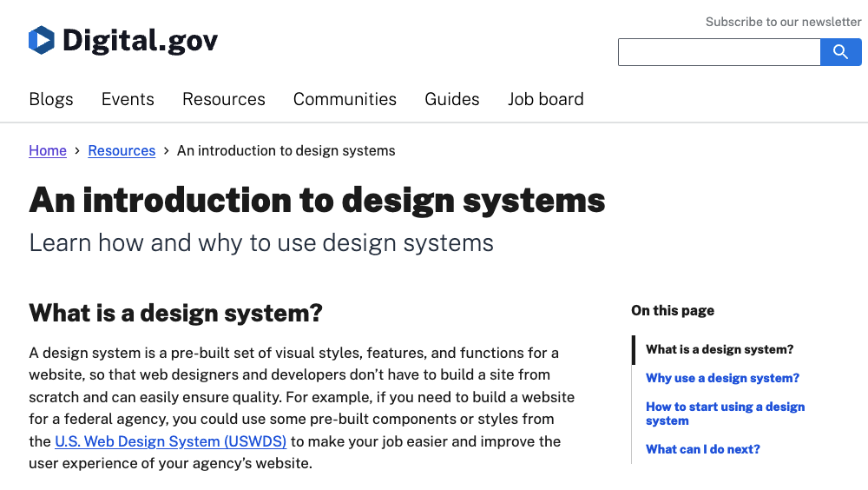868x490 pixels.
Task: Open the Subscribe to our newsletter link
Action: [x=783, y=22]
